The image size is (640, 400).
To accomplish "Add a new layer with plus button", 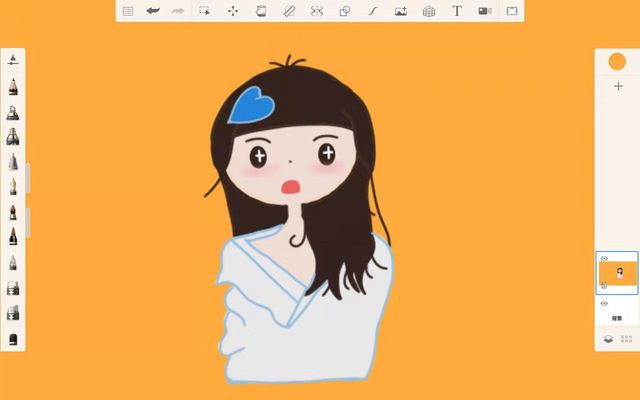I will click(617, 87).
